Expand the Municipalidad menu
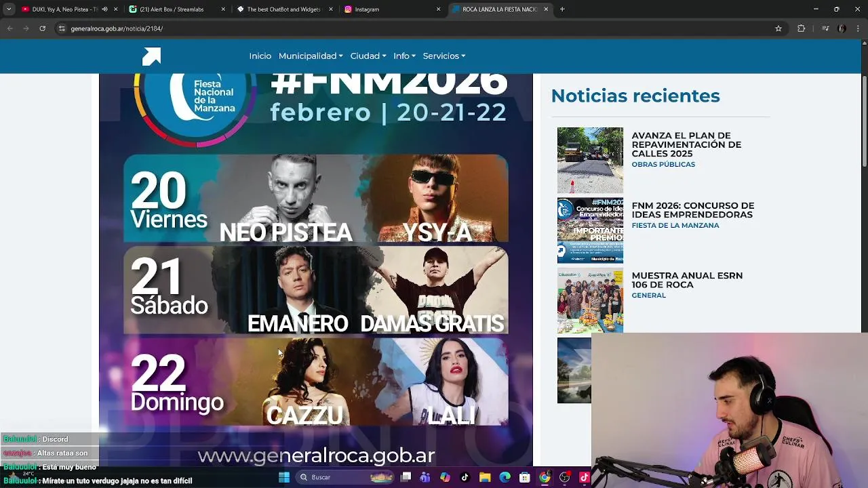 coord(311,56)
